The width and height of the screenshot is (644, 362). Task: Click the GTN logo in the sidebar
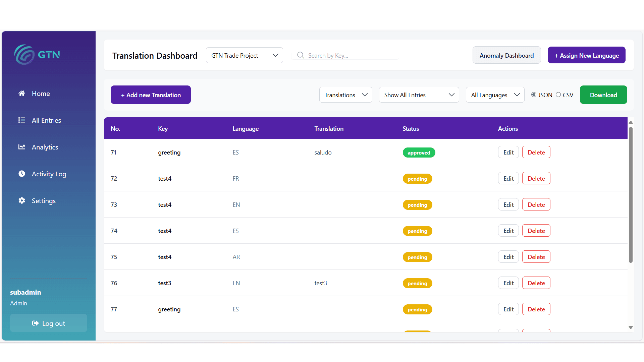pos(37,55)
